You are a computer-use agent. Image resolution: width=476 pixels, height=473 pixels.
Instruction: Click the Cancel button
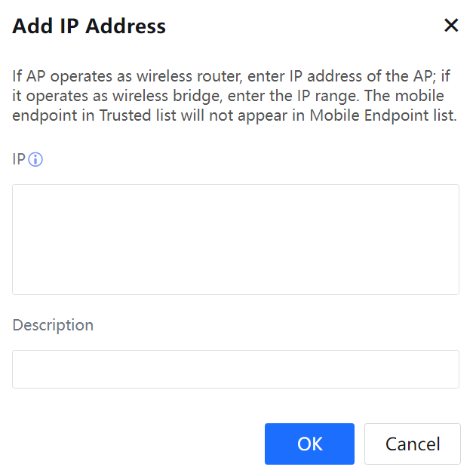coord(412,444)
